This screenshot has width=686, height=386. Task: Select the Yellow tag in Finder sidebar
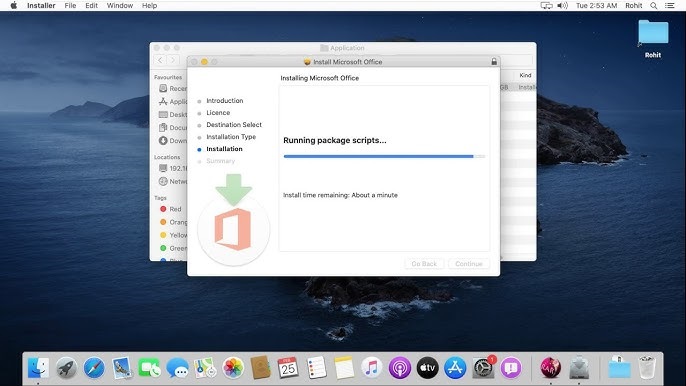coord(173,235)
